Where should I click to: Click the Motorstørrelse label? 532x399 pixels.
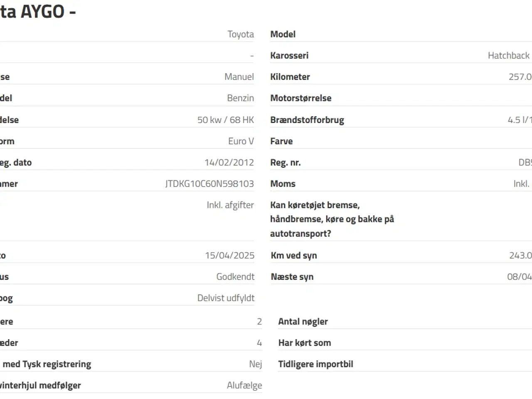click(x=300, y=98)
